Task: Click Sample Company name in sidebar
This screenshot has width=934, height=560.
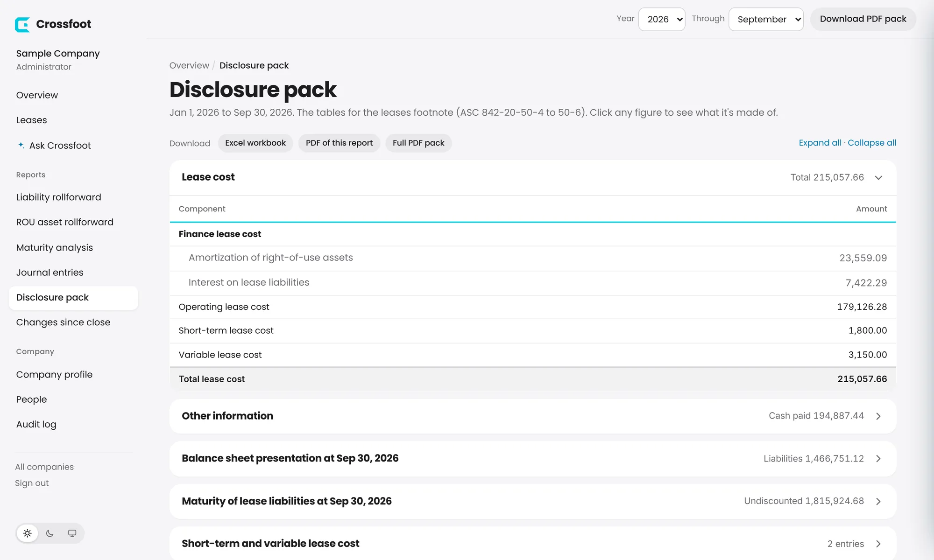Action: tap(58, 54)
